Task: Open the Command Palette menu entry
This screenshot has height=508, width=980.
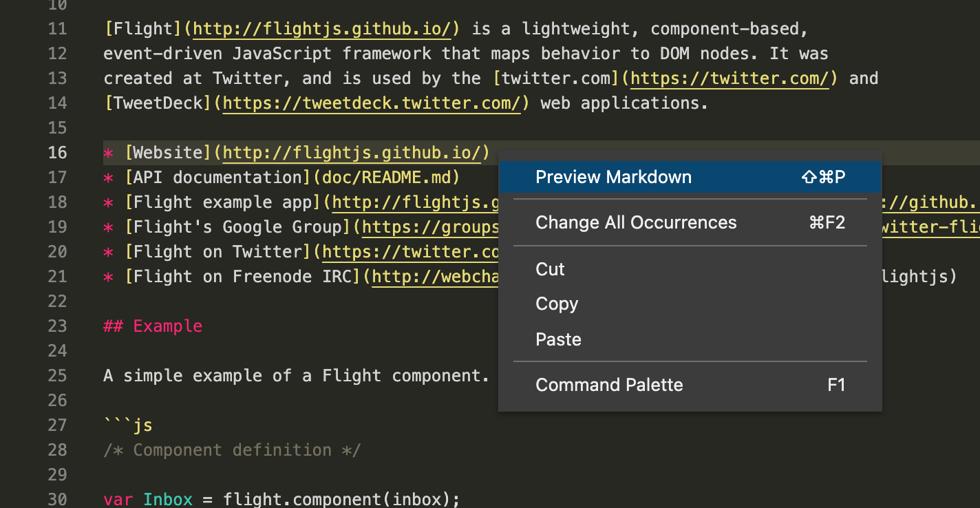Action: (609, 385)
